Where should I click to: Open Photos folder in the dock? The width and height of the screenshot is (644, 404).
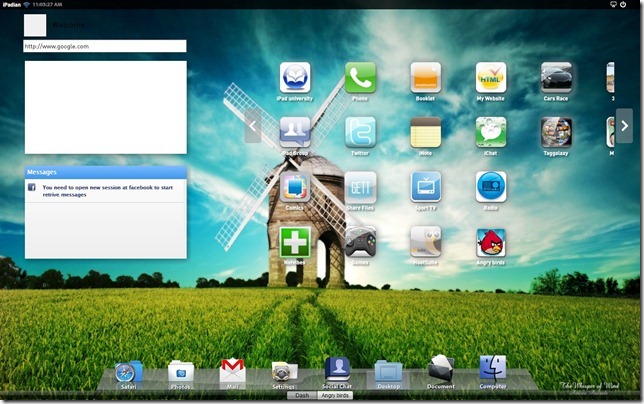[181, 373]
